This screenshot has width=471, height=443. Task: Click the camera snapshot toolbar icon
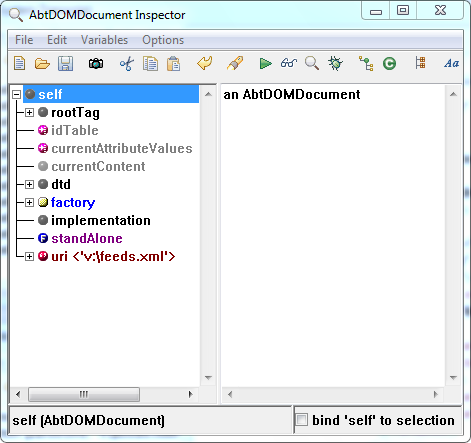coord(96,63)
